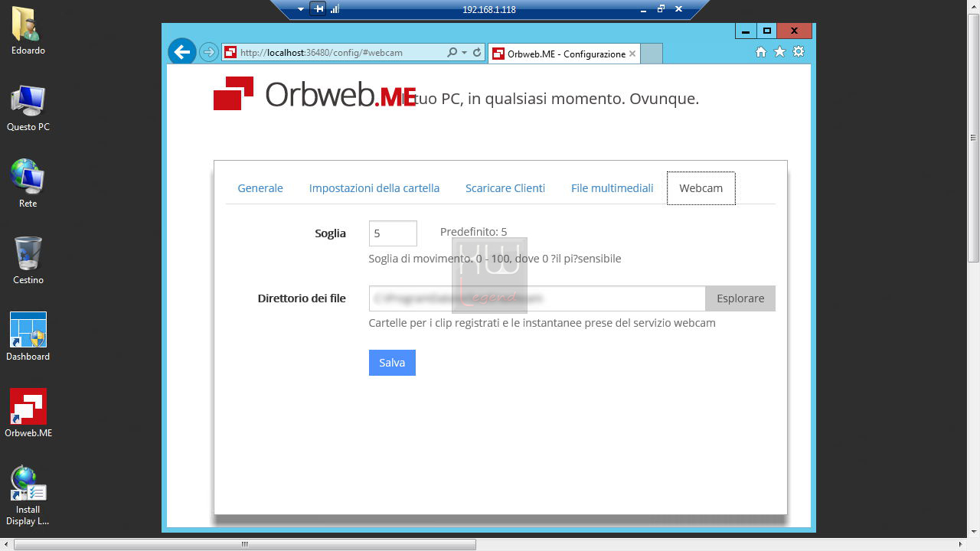Restore down the remote desktop session
Viewport: 980px width, 551px height.
pyautogui.click(x=661, y=9)
